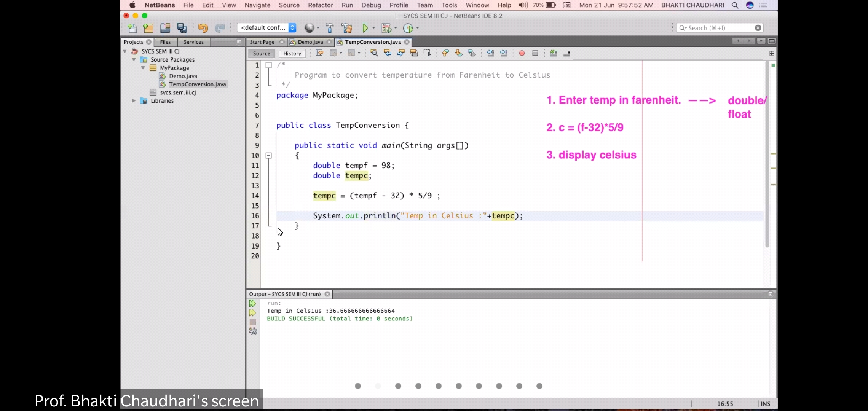Click the editor's vertical scrollbar

coord(767,152)
